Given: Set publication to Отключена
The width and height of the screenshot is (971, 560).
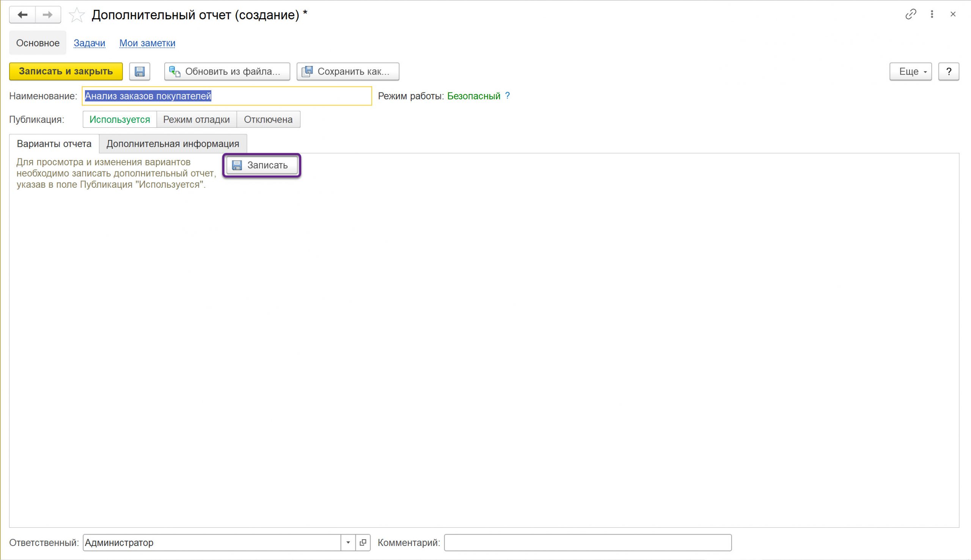Looking at the screenshot, I should (268, 119).
